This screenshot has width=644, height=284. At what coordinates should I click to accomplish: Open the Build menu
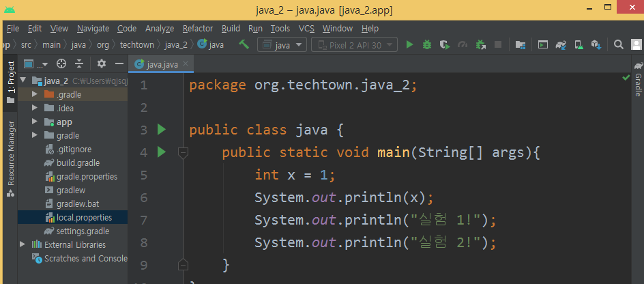[x=231, y=29]
